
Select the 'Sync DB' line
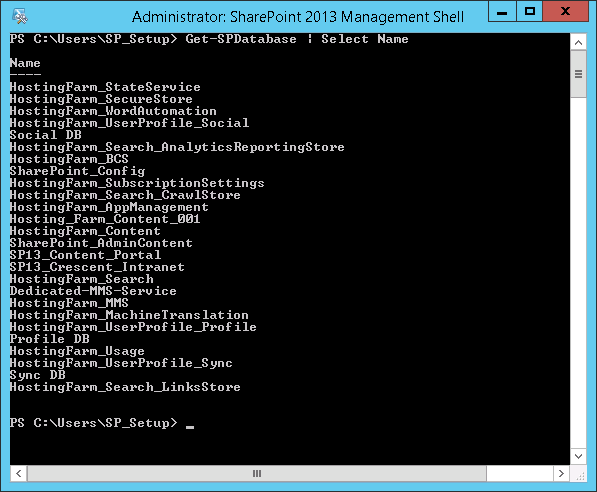coord(38,375)
